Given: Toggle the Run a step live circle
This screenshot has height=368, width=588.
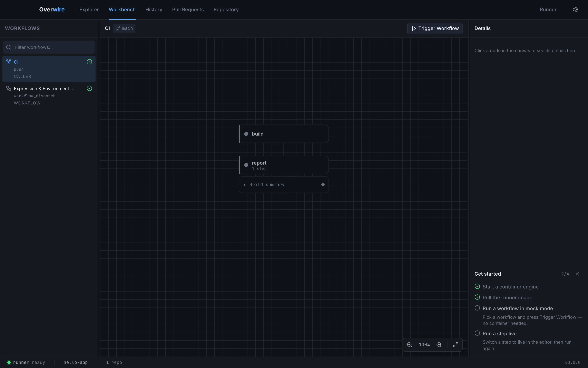Looking at the screenshot, I should [x=477, y=333].
